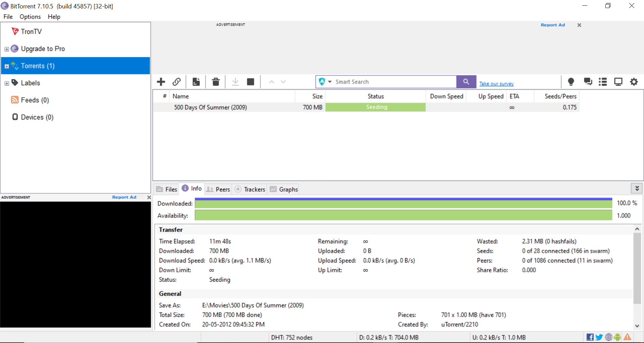
Task: Click the globe web icon in status bar
Action: pos(609,337)
